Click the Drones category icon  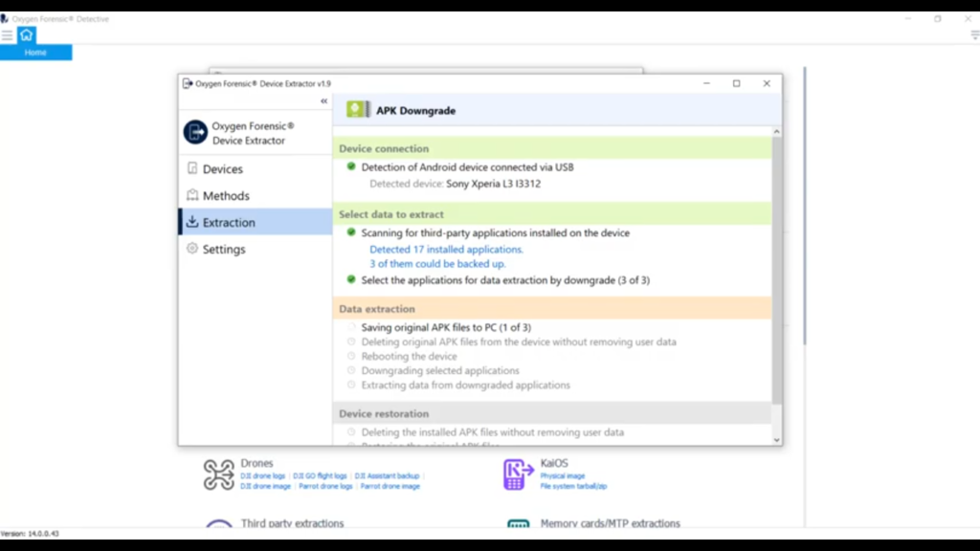(x=218, y=474)
